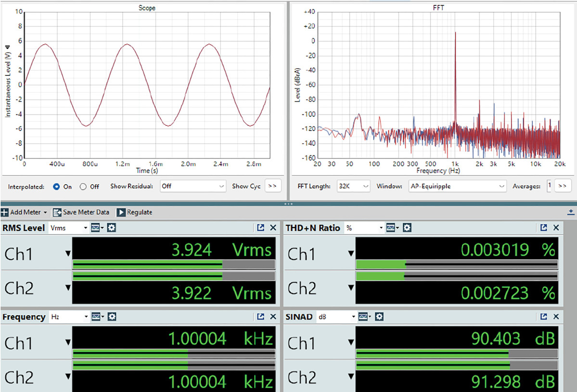Open the FFT Length dropdown
Screen dimensions: 577x392
(353, 186)
